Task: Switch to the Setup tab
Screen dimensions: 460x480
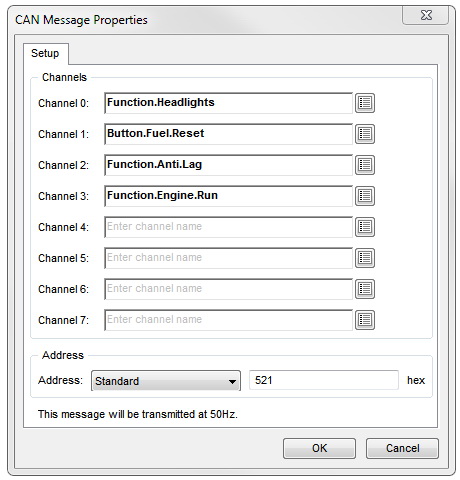Action: click(46, 53)
